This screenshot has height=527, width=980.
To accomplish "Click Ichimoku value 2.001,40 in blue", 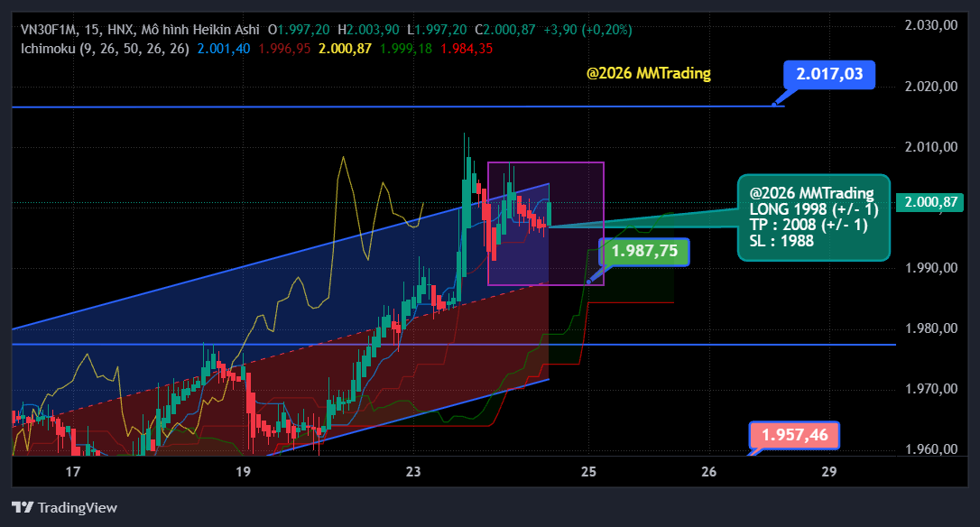I will 224,48.
